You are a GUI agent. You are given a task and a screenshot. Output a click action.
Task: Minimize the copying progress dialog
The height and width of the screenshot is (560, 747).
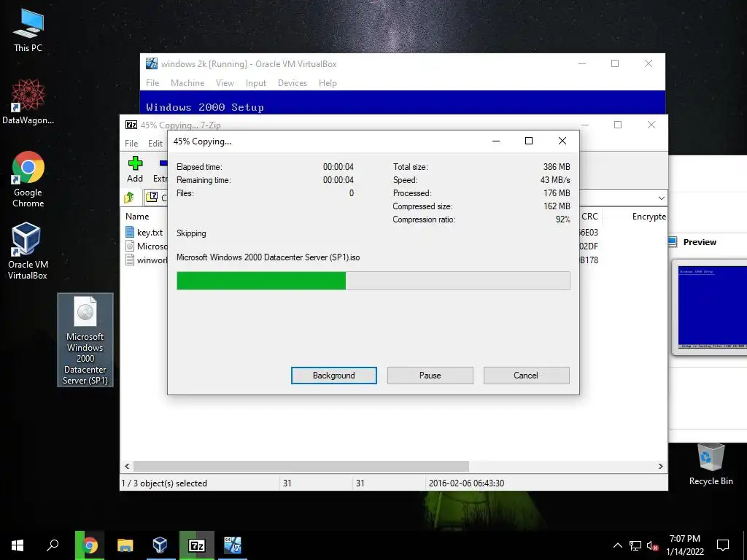click(x=496, y=141)
